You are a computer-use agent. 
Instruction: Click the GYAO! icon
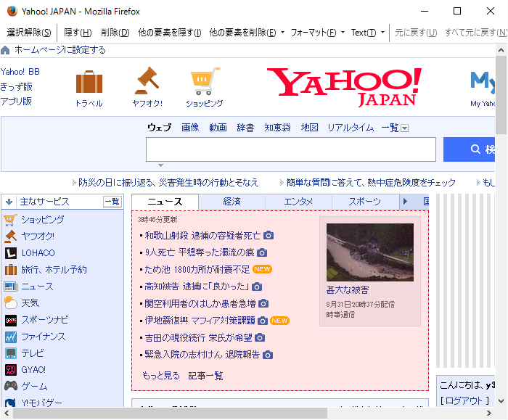(x=11, y=370)
